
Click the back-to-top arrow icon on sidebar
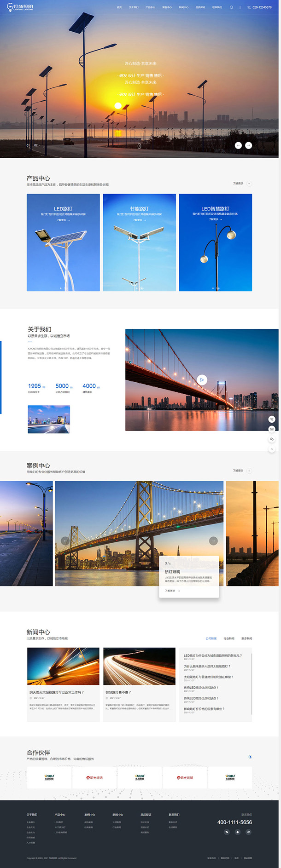[272, 449]
